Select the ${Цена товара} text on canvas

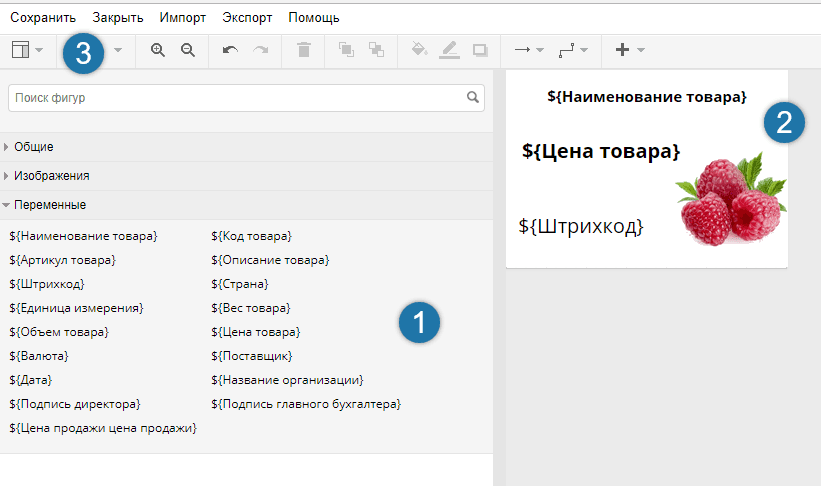[x=601, y=151]
